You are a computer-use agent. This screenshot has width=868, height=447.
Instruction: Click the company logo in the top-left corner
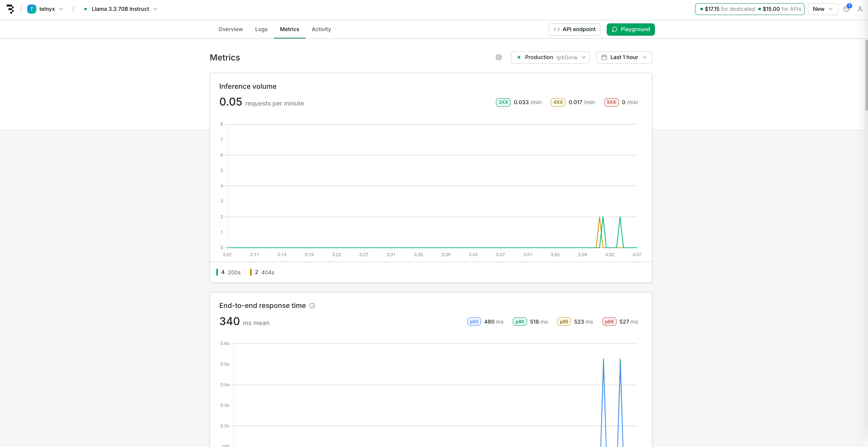(x=10, y=9)
